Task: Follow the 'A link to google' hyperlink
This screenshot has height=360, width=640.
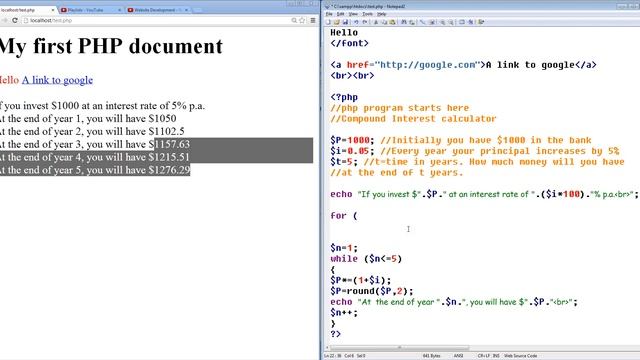Action: click(57, 80)
